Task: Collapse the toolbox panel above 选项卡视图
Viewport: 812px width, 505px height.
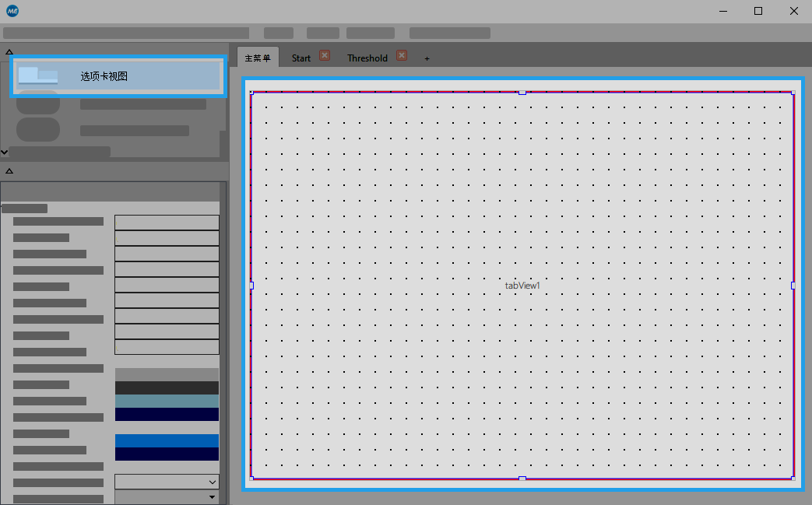Action: tap(9, 51)
